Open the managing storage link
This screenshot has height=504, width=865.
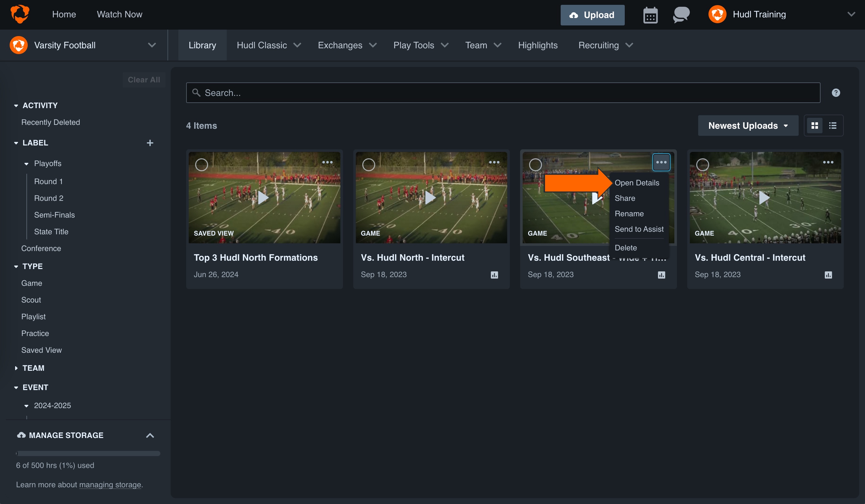click(110, 484)
